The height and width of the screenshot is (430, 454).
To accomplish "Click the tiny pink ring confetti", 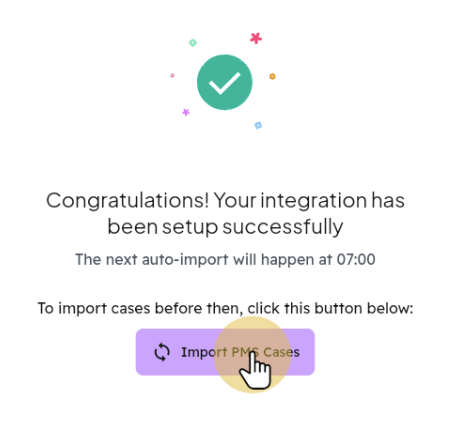I will point(172,75).
